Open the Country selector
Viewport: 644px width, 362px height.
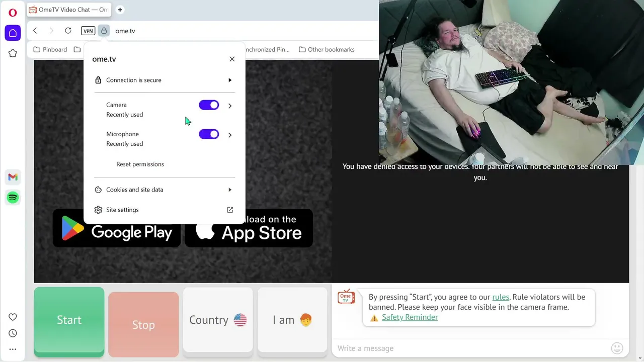coord(218,320)
